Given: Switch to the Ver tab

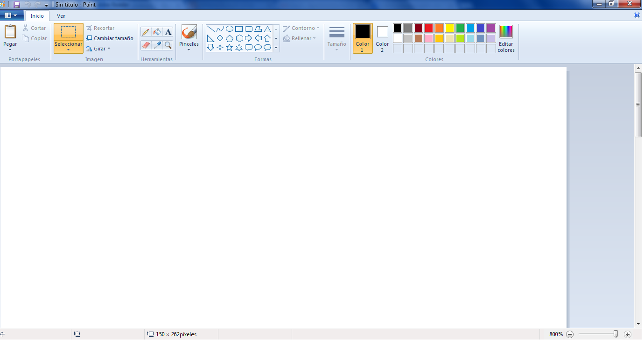Looking at the screenshot, I should pos(61,15).
